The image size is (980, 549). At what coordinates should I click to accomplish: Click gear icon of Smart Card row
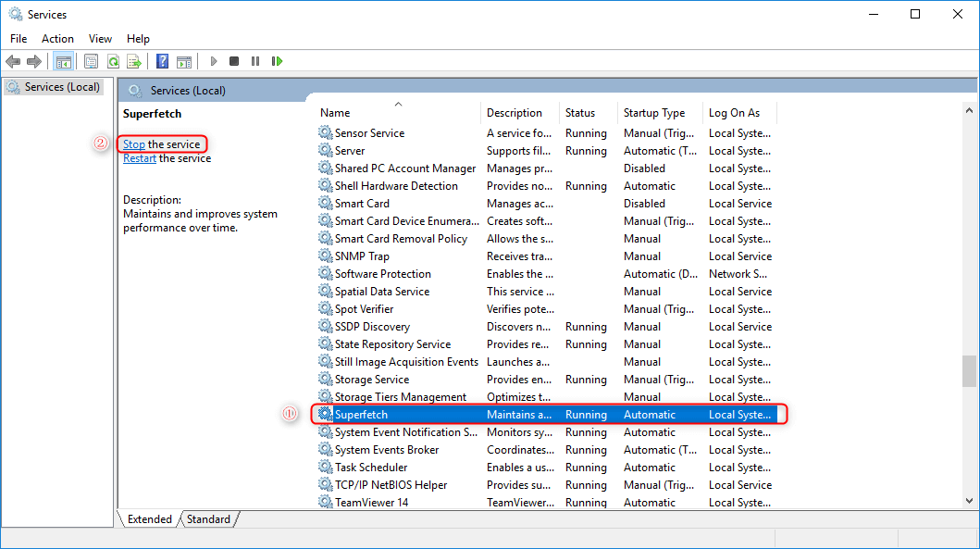pyautogui.click(x=325, y=203)
